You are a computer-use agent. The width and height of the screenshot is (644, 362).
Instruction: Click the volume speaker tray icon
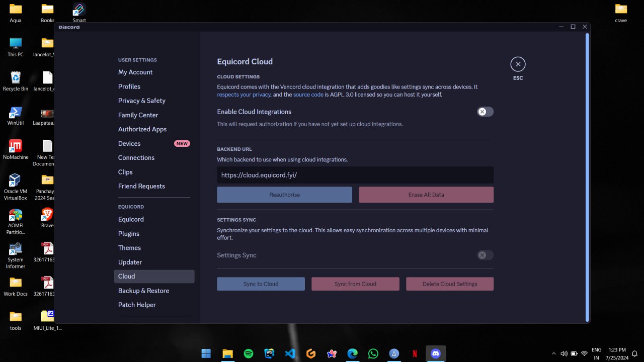coord(564,353)
